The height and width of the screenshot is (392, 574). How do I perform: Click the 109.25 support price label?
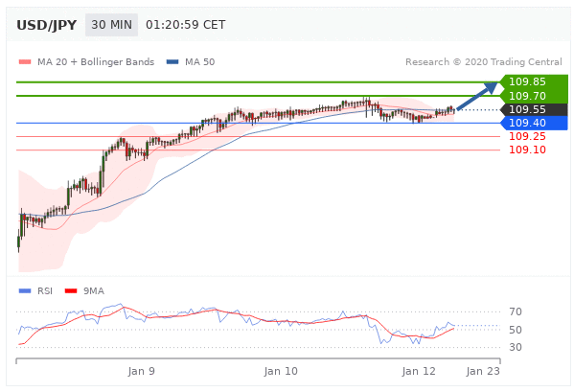[527, 136]
